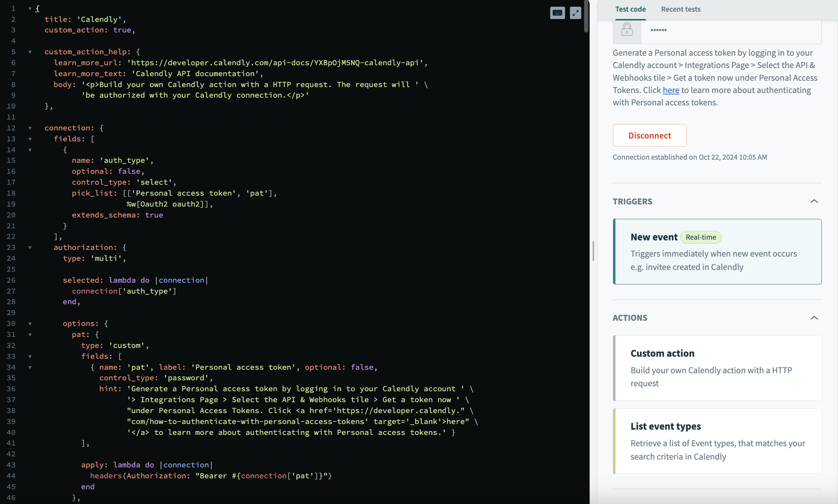Fold the pat block at line 31

click(30, 334)
